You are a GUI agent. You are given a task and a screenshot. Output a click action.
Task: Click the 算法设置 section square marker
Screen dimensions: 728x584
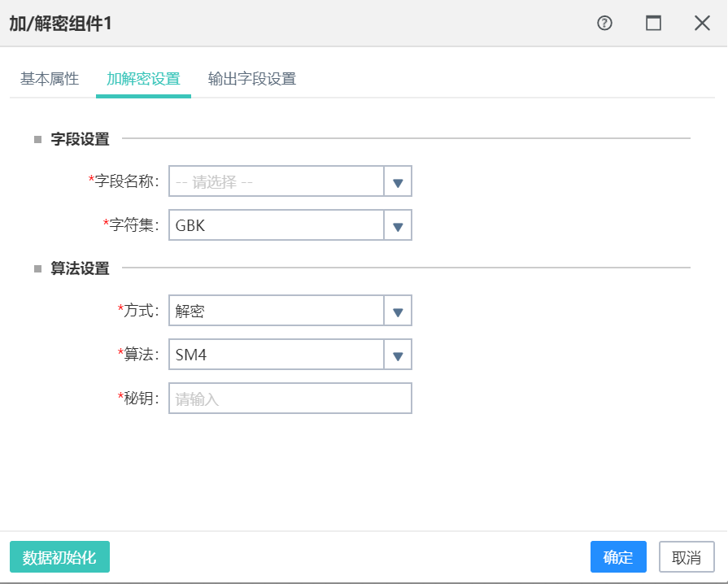click(x=38, y=268)
